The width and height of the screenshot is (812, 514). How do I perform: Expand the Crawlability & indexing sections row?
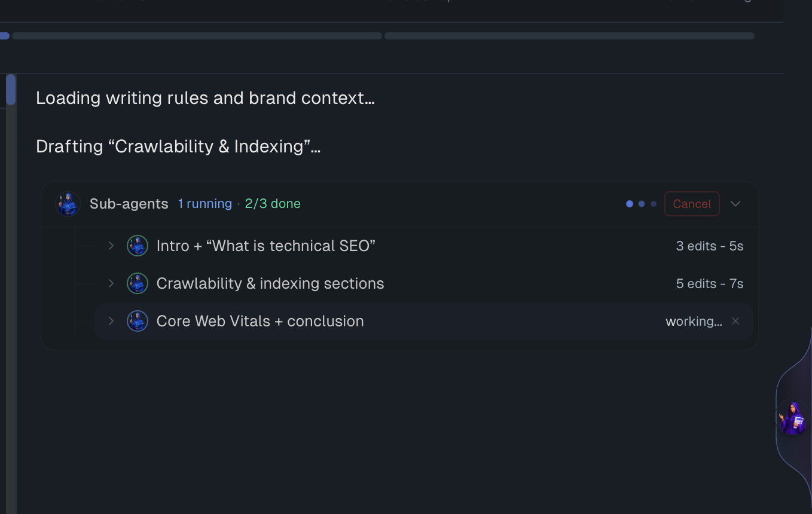coord(111,283)
